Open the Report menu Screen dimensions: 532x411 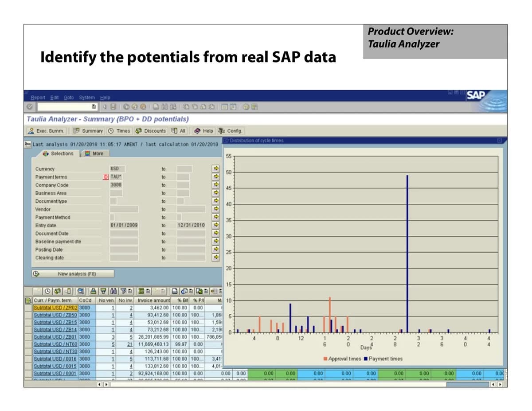(38, 97)
